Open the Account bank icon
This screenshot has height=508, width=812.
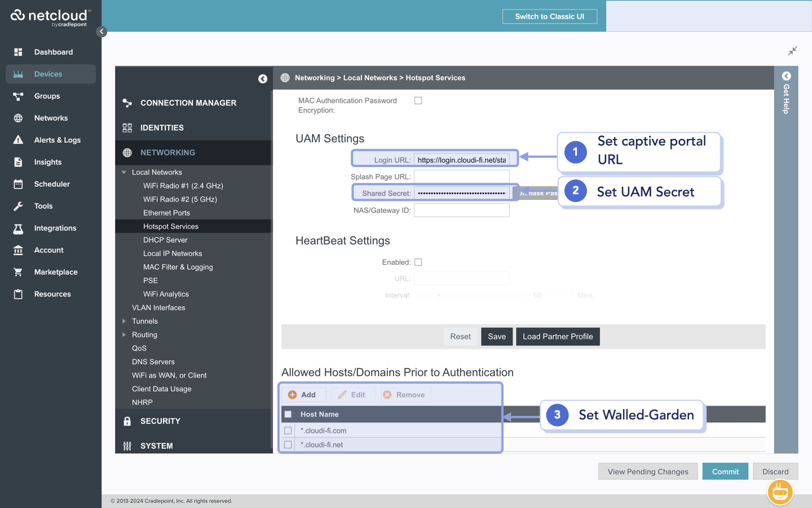[18, 250]
